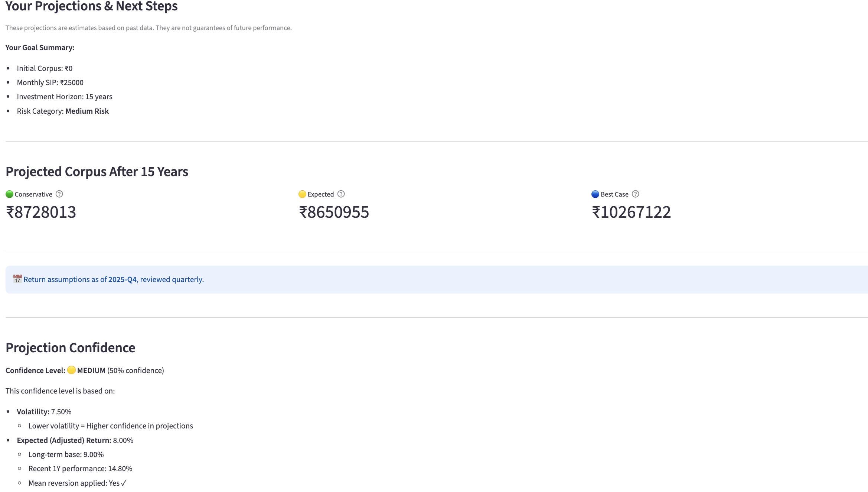Image resolution: width=868 pixels, height=492 pixels.
Task: Open the Conservative help tooltip icon
Action: 59,194
